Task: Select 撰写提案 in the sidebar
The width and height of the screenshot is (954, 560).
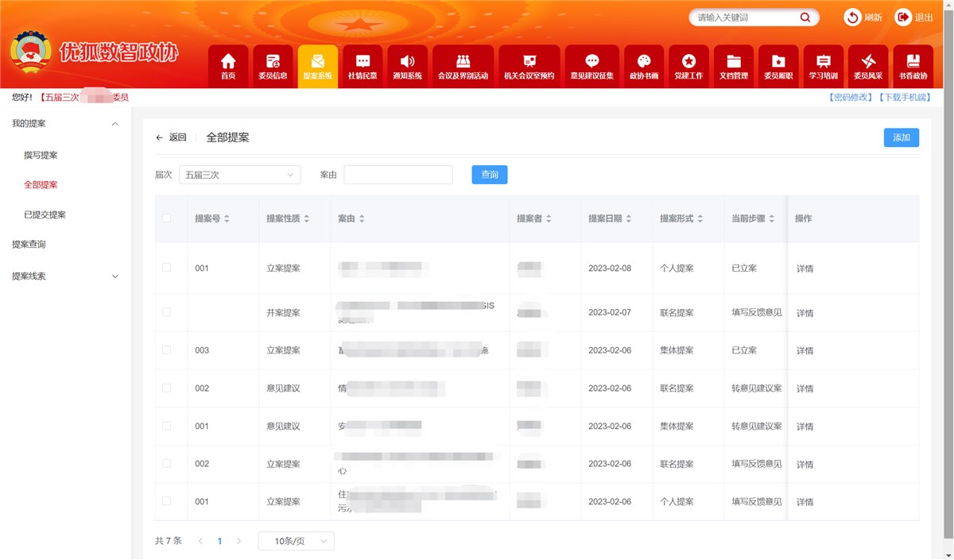Action: [x=43, y=155]
